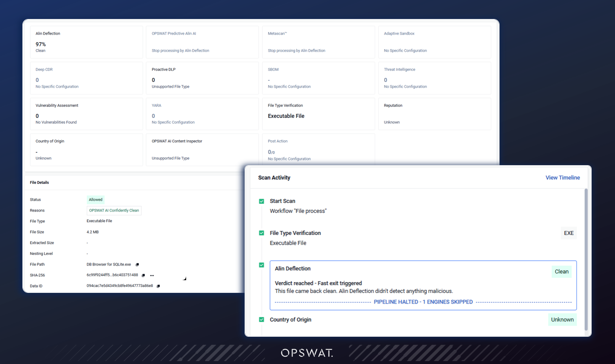Click 'Verdict reached - Fast exit triggered' text
The image size is (615, 364).
318,284
